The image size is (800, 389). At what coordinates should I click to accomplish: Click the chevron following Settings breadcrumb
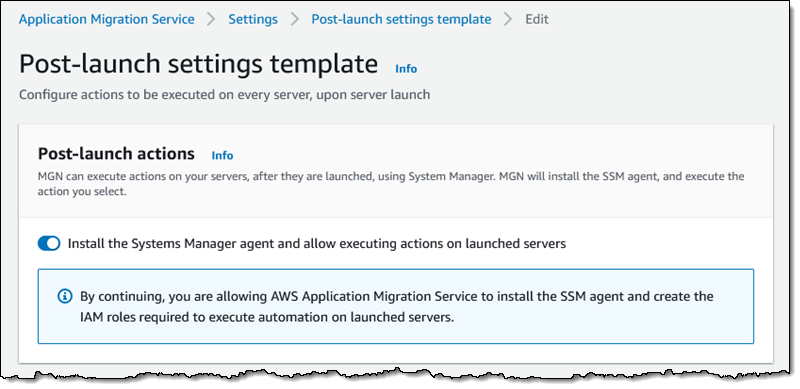click(295, 19)
